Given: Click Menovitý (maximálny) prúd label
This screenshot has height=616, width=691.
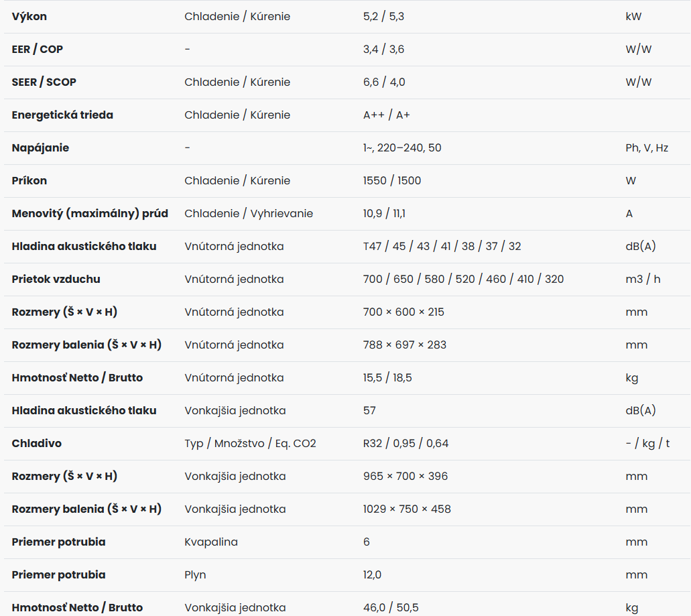Looking at the screenshot, I should click(90, 214).
